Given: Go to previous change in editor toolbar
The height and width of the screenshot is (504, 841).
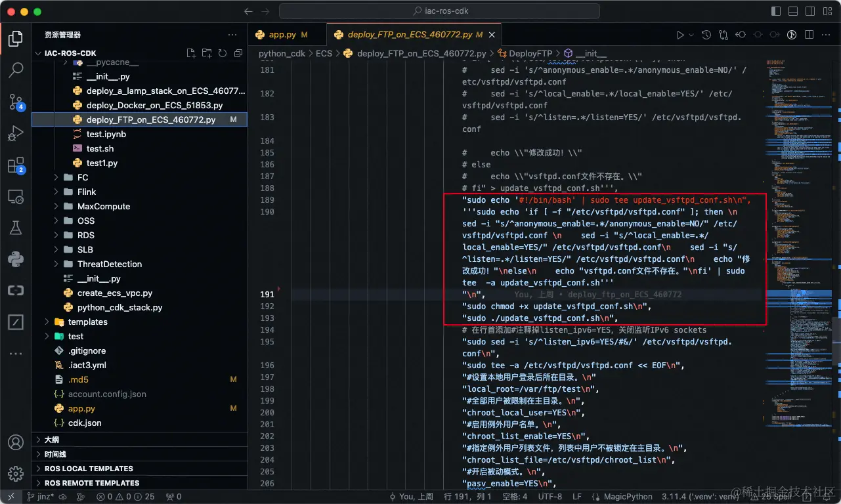Looking at the screenshot, I should pyautogui.click(x=741, y=35).
